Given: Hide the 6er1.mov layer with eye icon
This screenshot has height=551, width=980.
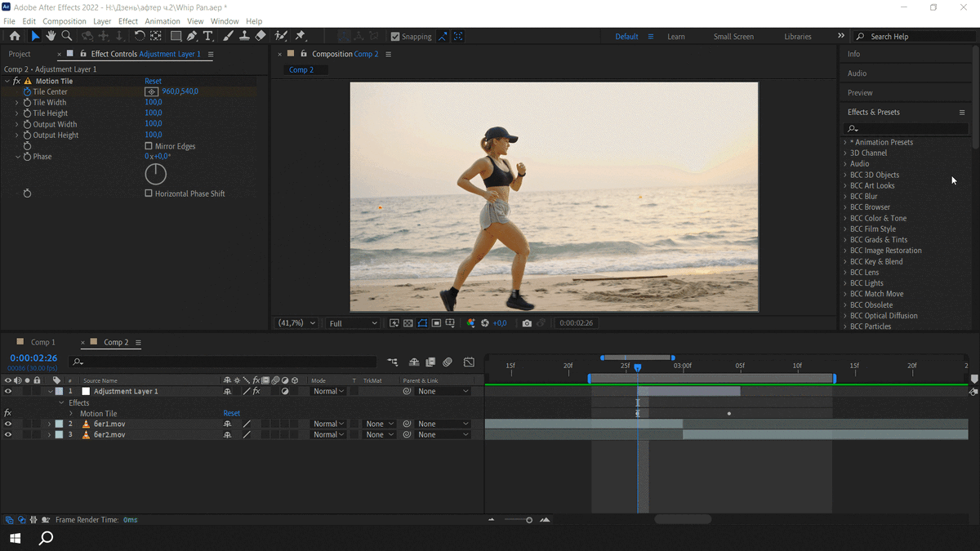Looking at the screenshot, I should (8, 424).
